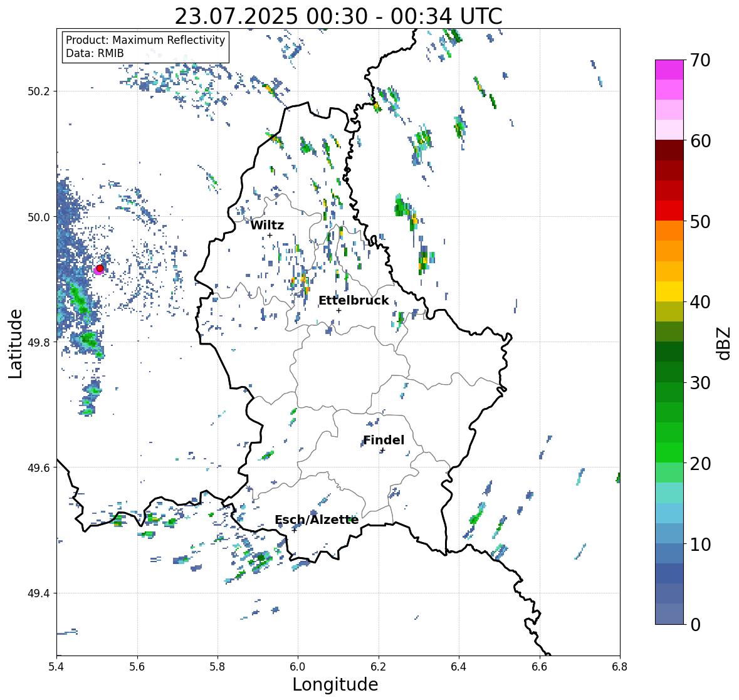The height and width of the screenshot is (700, 739).
Task: Click longitude tick label 6.4
Action: [459, 667]
